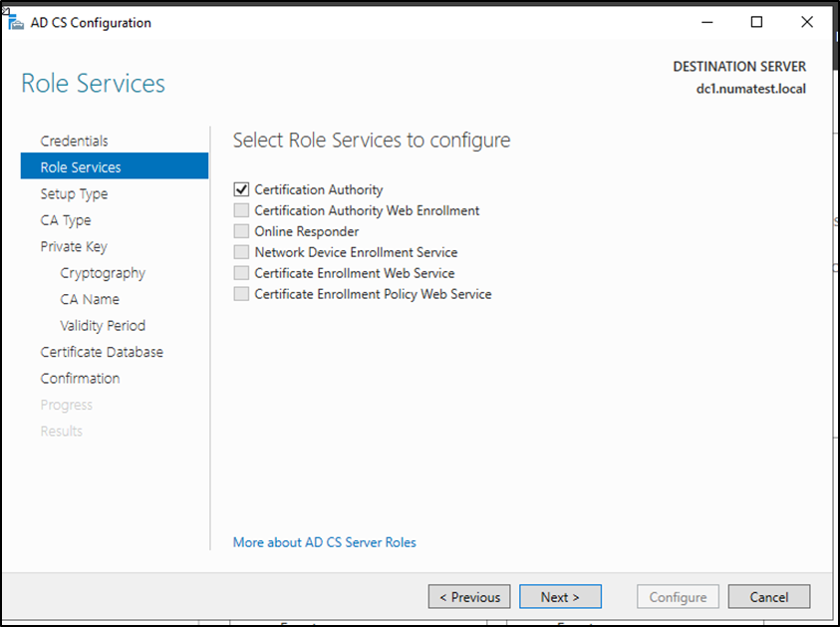Select Cryptography under Private Key

pos(103,273)
